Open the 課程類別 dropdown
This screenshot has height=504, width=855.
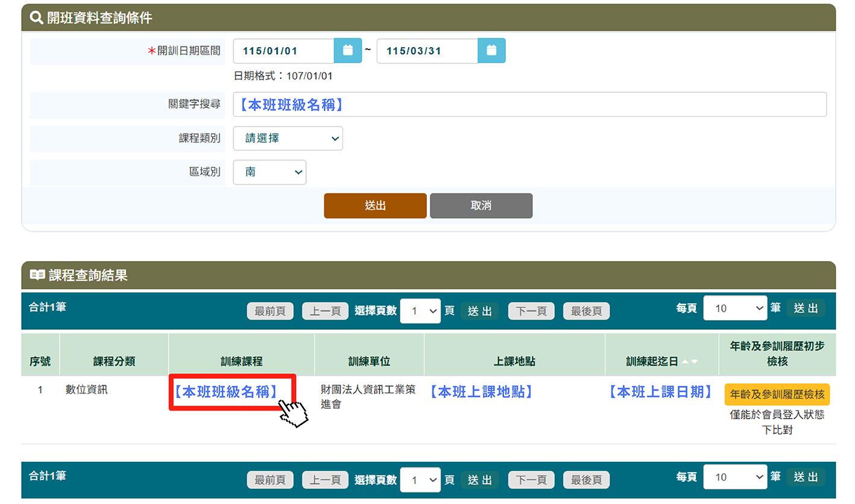tap(288, 138)
